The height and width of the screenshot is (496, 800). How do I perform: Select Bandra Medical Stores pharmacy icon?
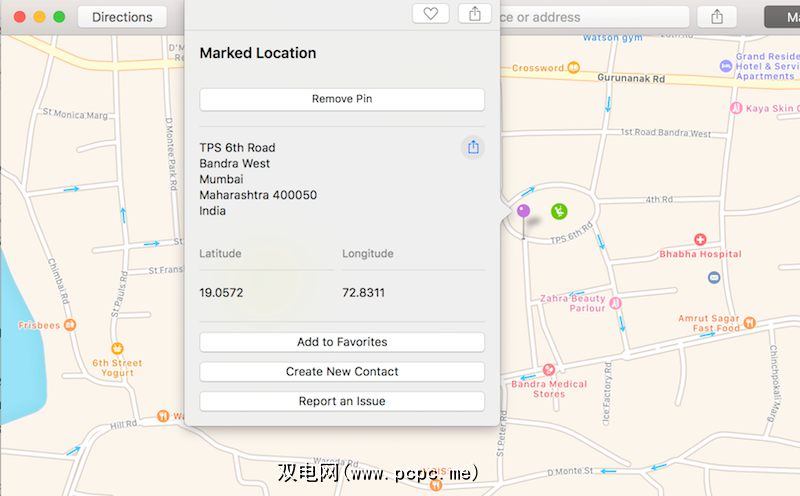549,369
